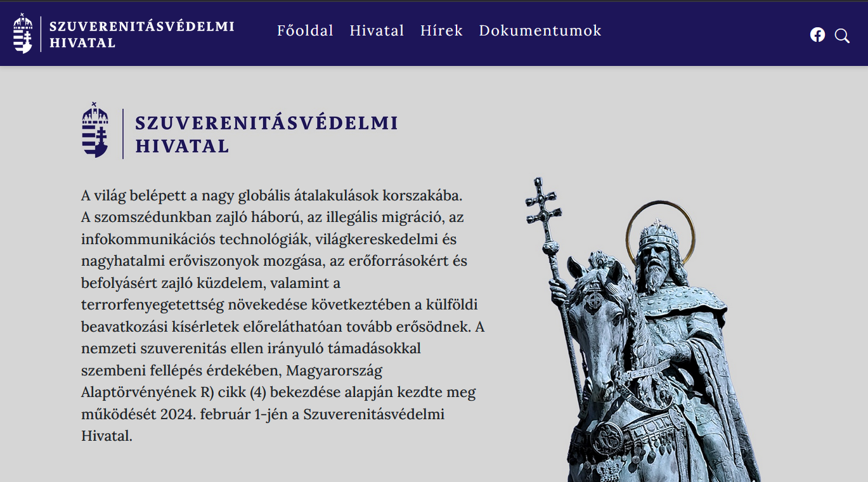Click the text 'Alaptörvényének R) cikk (4)'

click(x=172, y=393)
